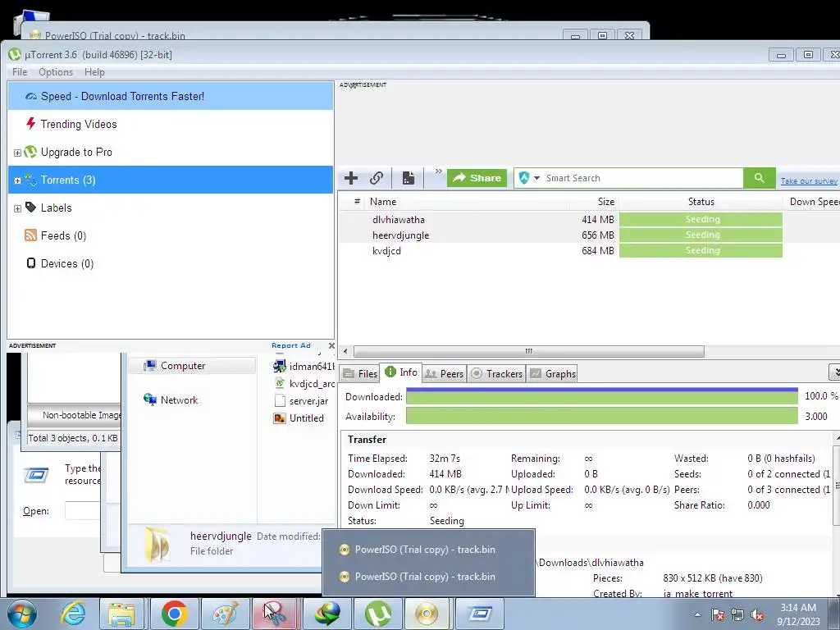Open the Take our survey link

pyautogui.click(x=808, y=181)
